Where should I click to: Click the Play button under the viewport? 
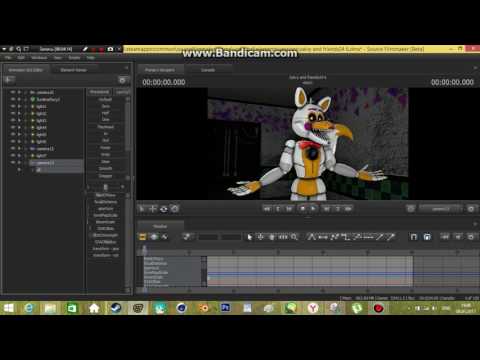313,209
